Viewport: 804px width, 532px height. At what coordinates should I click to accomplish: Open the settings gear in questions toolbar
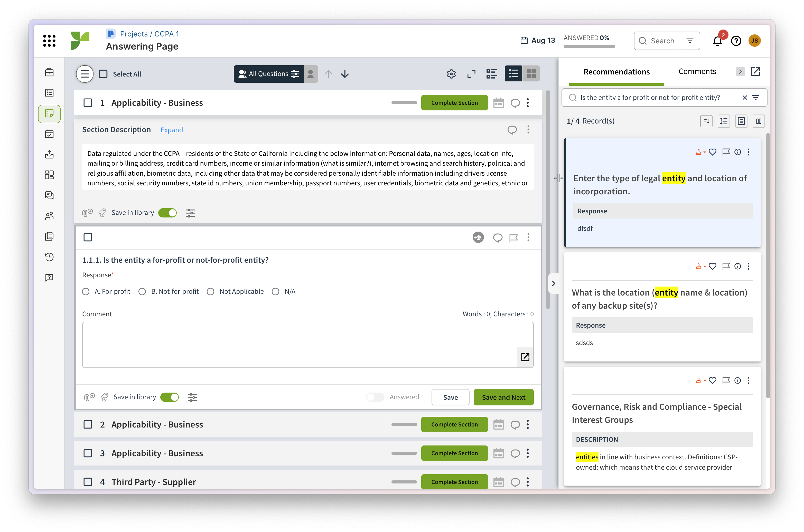tap(451, 74)
